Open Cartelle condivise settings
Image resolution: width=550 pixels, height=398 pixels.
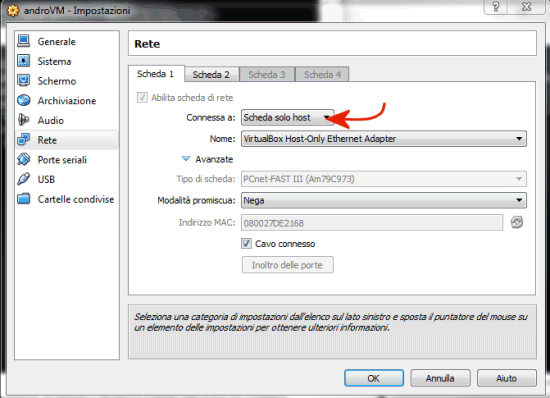pos(76,199)
